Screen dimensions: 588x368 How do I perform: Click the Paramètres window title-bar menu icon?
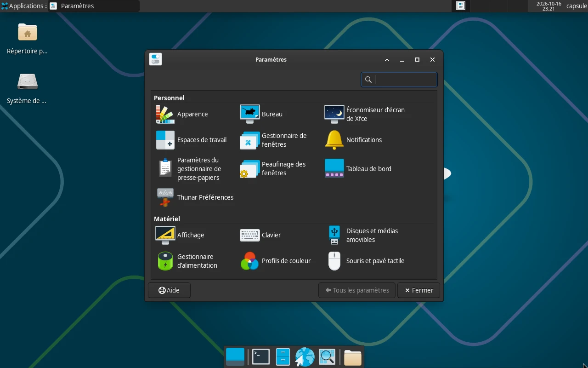pos(156,59)
